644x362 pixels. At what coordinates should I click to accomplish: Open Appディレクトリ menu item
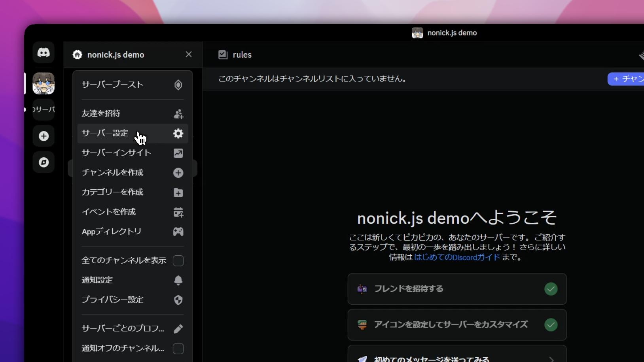[x=133, y=232]
